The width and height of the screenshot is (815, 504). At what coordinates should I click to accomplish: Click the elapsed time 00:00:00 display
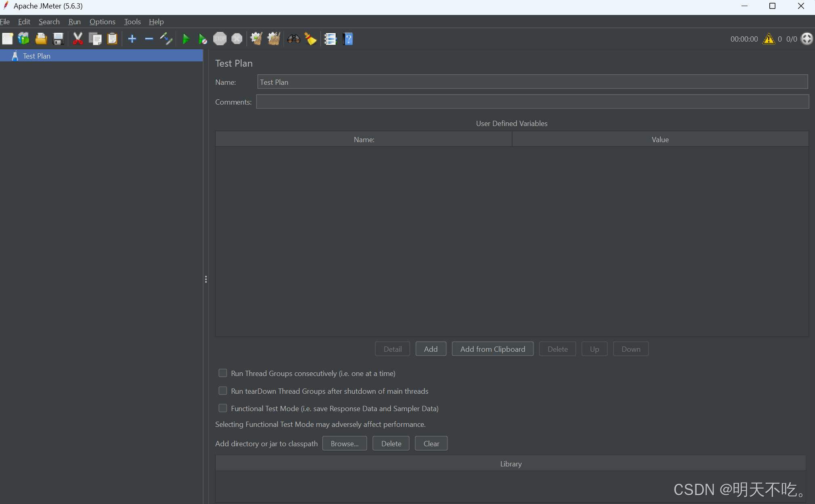tap(744, 39)
